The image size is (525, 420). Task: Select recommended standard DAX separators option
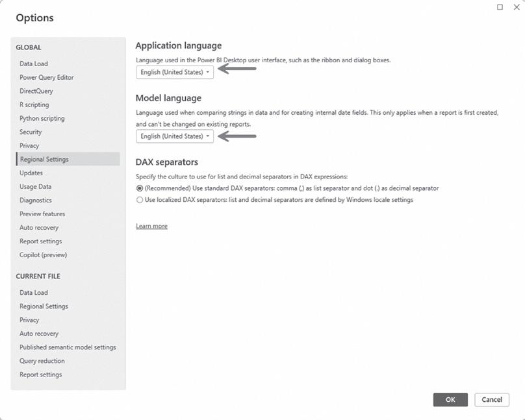140,188
